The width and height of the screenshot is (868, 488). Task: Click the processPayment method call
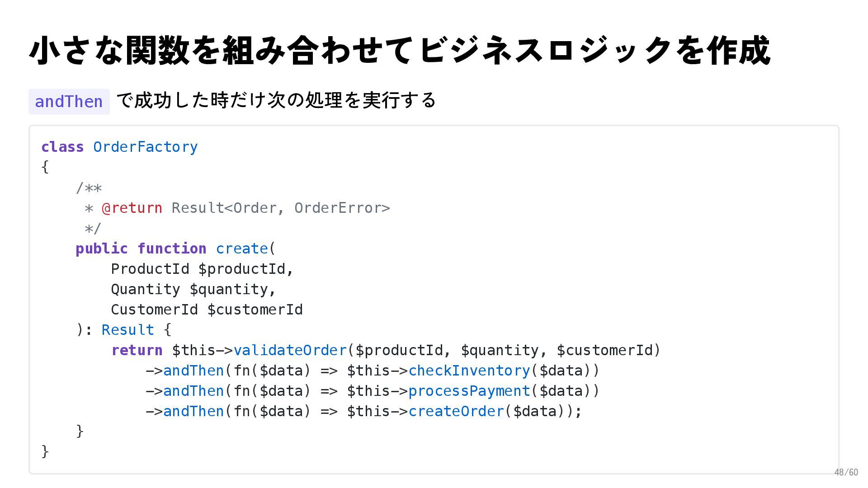[x=469, y=391]
